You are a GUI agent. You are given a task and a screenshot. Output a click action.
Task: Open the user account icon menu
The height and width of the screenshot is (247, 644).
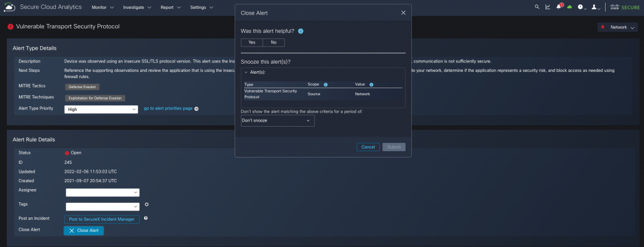pos(595,8)
